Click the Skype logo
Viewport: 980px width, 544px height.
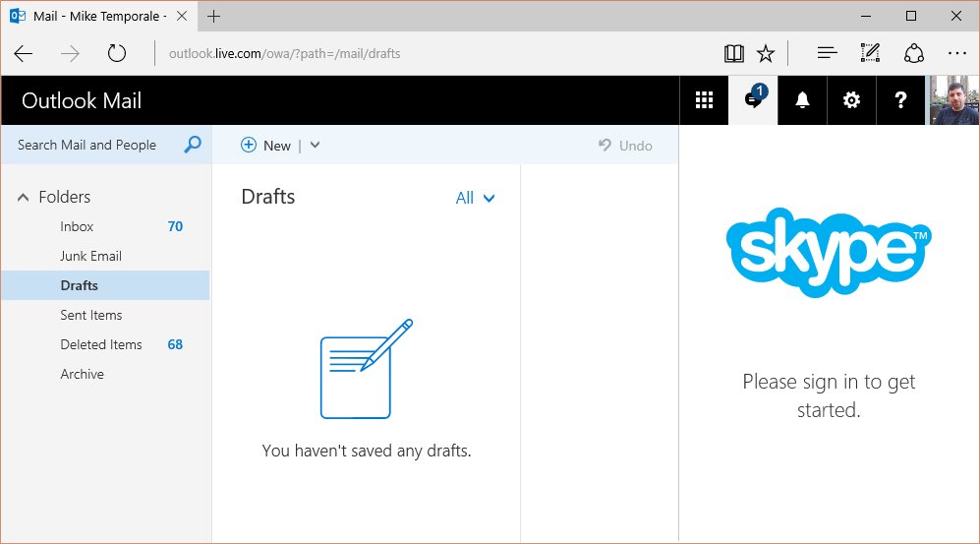click(x=829, y=253)
